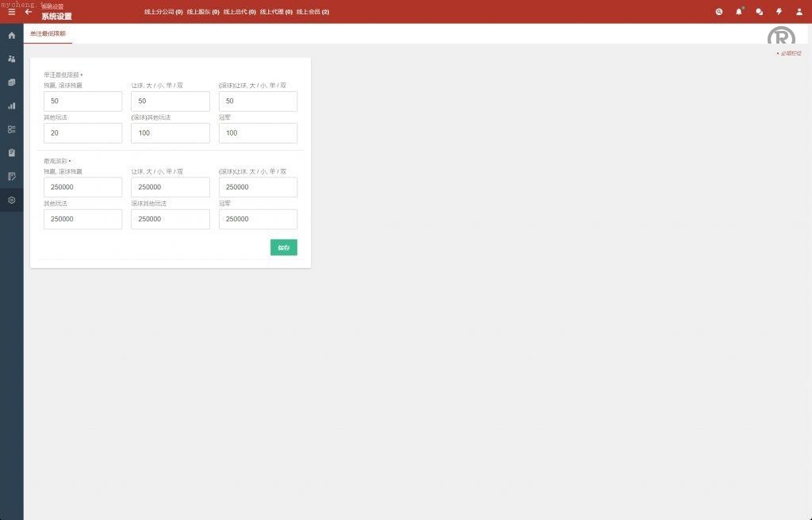Click the lightning bolt icon in header
Screen dimensions: 812x520
779,12
